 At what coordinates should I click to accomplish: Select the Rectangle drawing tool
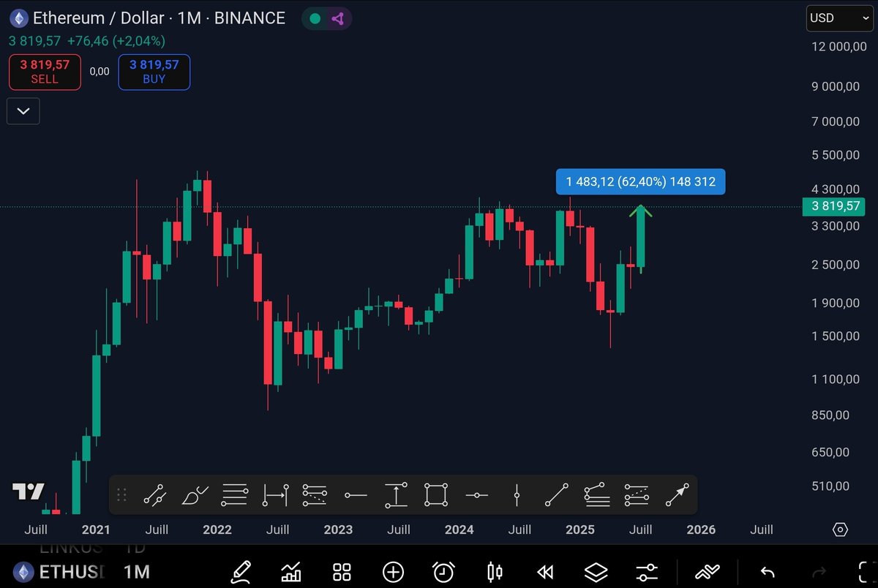(x=436, y=495)
